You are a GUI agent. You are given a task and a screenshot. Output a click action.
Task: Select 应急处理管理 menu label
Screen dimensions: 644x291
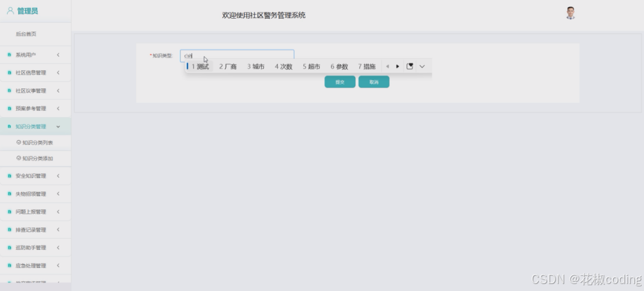click(31, 265)
